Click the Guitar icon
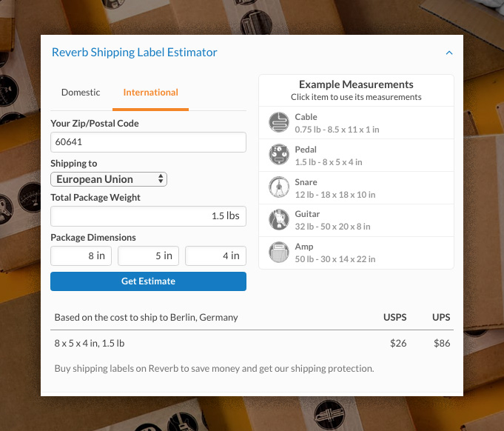 pos(279,220)
